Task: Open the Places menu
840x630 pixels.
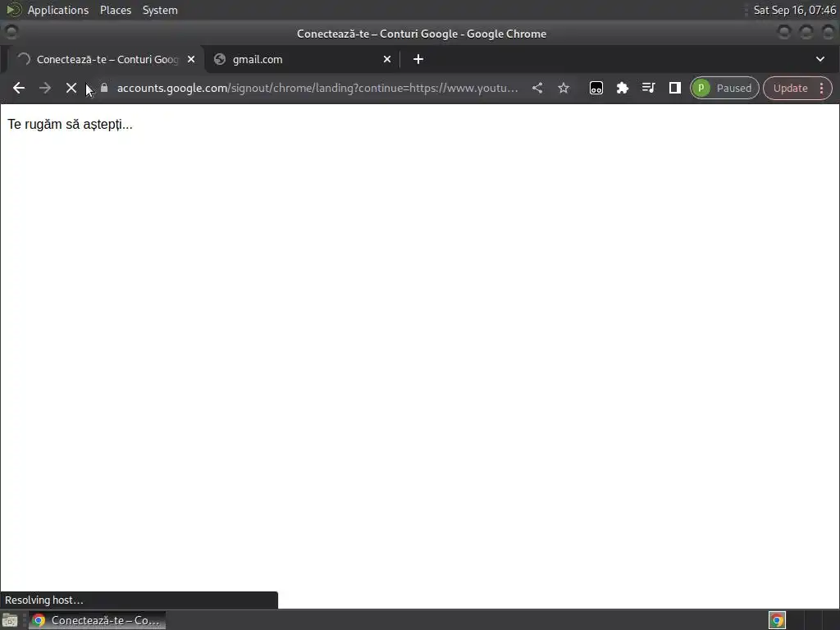Action: click(116, 10)
